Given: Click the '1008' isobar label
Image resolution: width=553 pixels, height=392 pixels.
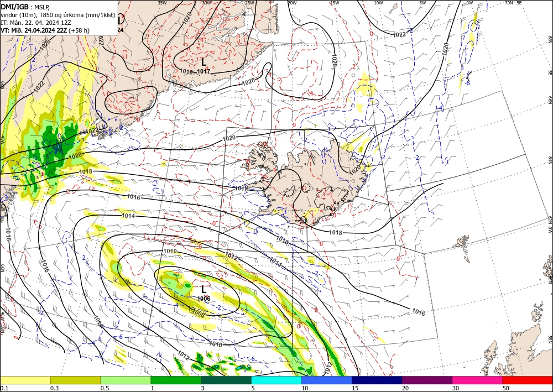Looking at the screenshot, I should [198, 312].
